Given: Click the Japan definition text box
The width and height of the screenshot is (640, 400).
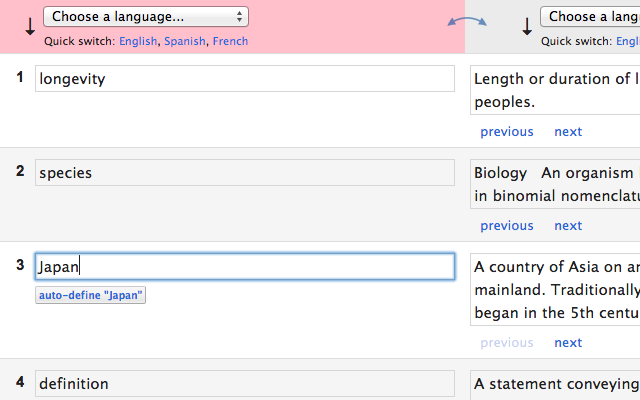Looking at the screenshot, I should 555,290.
